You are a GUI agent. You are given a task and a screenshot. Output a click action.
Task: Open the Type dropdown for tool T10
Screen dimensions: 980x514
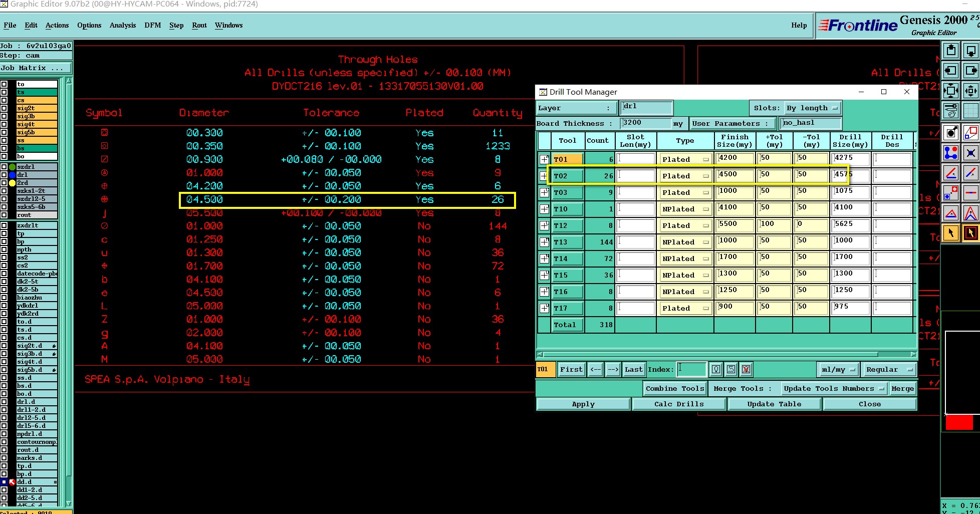click(x=685, y=209)
